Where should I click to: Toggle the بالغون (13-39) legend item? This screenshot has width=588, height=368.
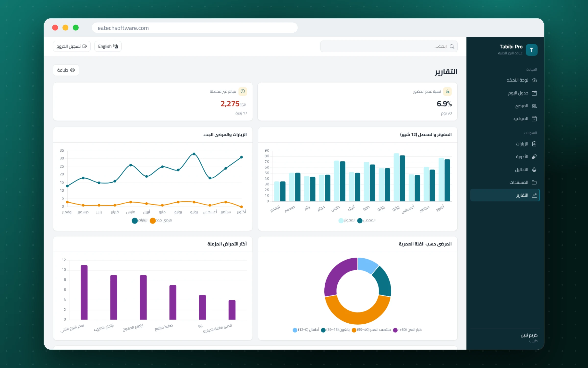click(x=335, y=330)
